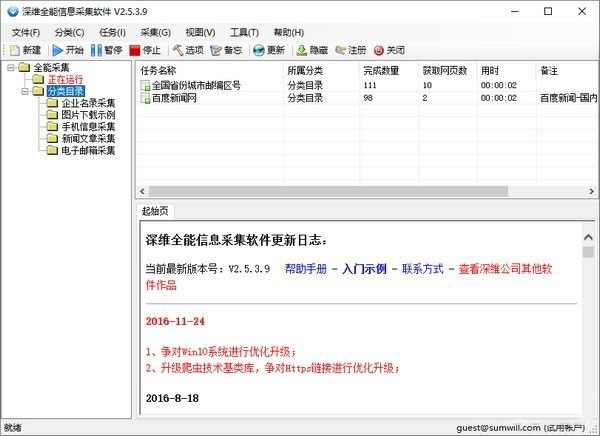Viewport: 600px width, 436px height.
Task: Open 注册 register keys icon
Action: tap(340, 50)
